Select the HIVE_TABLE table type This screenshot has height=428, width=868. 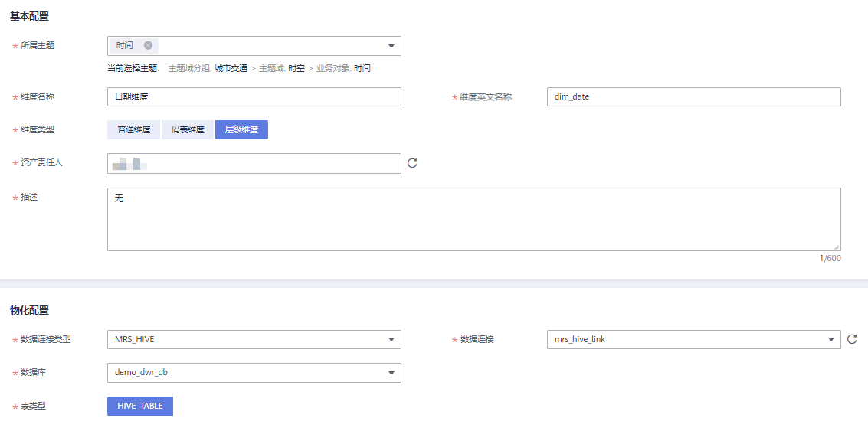tap(140, 406)
